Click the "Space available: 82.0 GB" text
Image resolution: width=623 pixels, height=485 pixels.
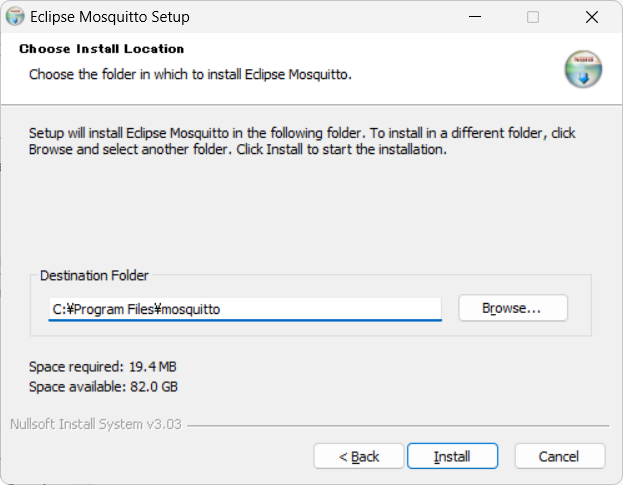(x=104, y=387)
